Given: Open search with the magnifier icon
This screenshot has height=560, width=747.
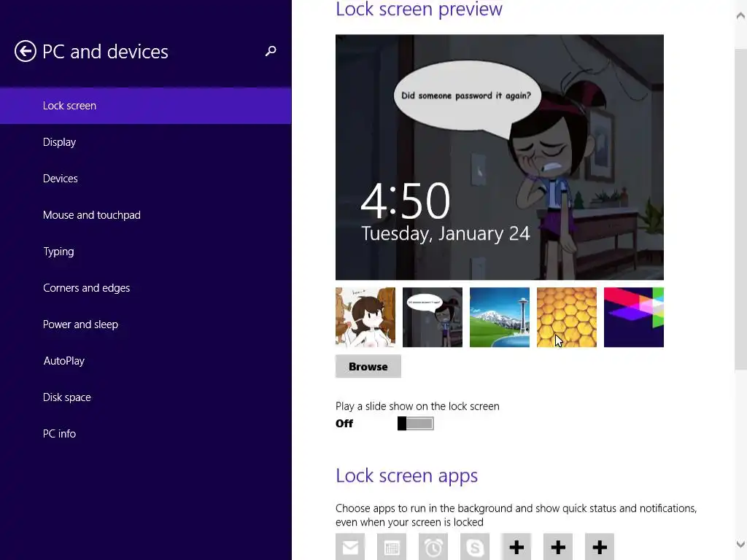Looking at the screenshot, I should coord(271,51).
